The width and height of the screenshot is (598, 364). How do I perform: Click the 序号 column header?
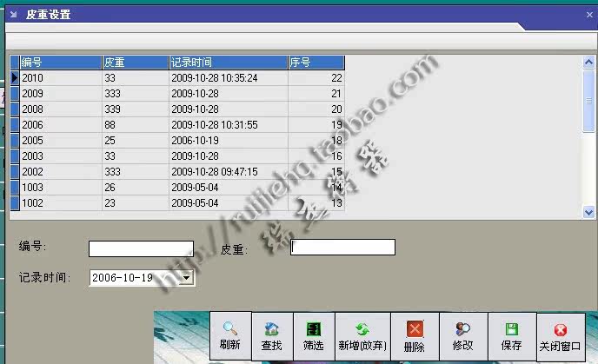pyautogui.click(x=316, y=63)
